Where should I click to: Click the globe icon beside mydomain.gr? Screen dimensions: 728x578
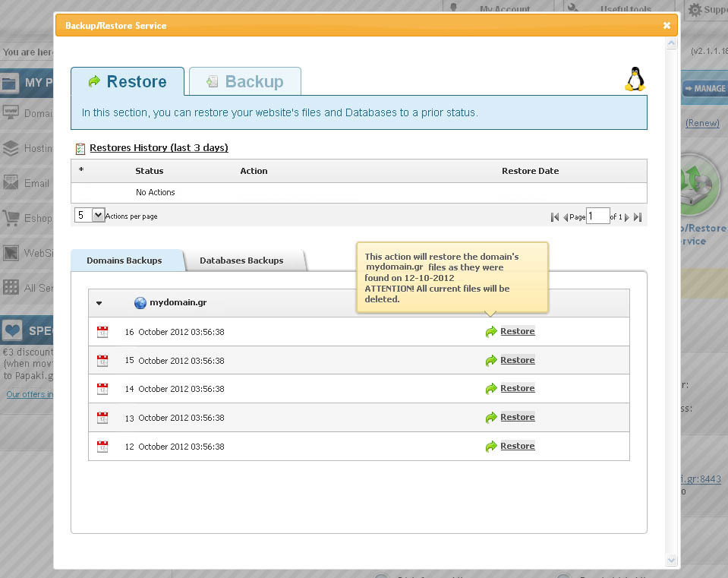(x=140, y=303)
